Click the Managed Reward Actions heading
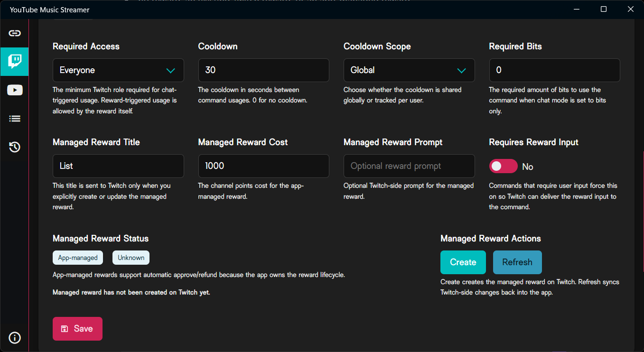This screenshot has height=352, width=644. (491, 239)
